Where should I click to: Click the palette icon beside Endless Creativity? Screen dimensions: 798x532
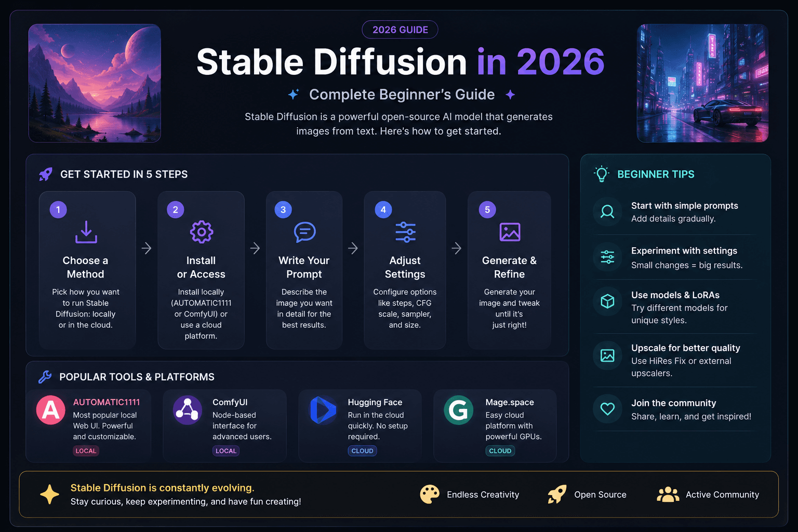[430, 494]
